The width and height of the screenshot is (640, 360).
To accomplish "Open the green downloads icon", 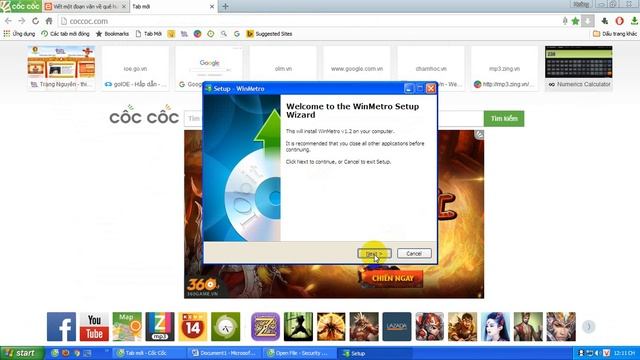I will 634,21.
